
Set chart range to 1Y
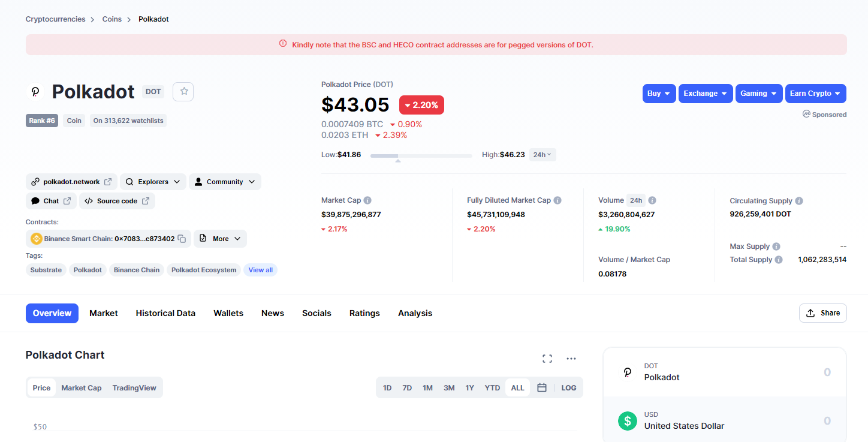coord(470,388)
